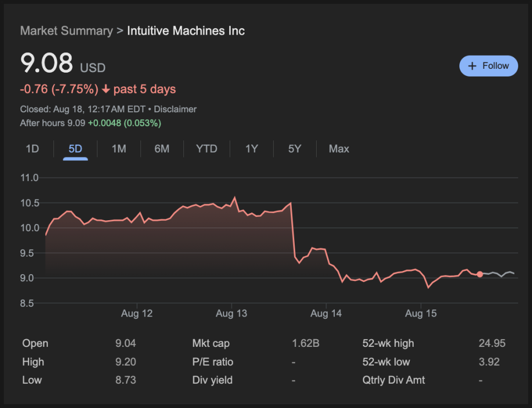The height and width of the screenshot is (408, 532).
Task: Show the 5Y chart range
Action: click(x=295, y=149)
